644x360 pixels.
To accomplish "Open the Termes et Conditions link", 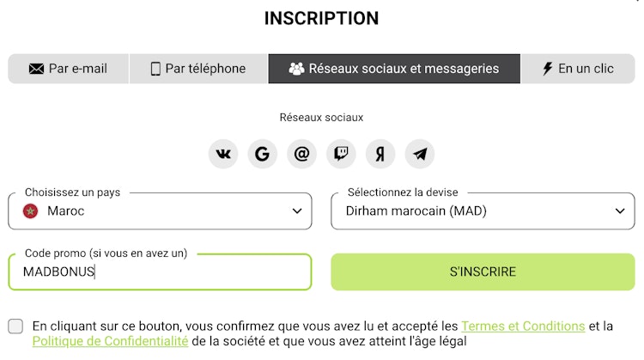I will tap(523, 326).
